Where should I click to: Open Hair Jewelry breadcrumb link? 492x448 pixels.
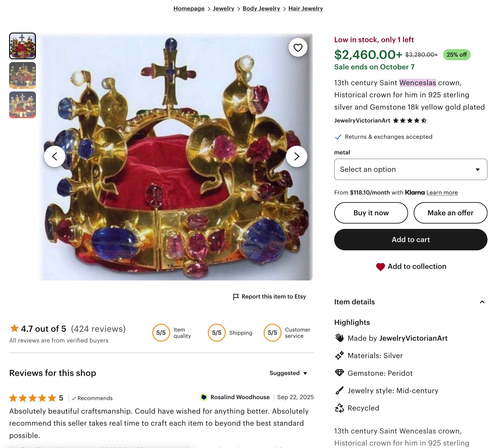point(306,8)
